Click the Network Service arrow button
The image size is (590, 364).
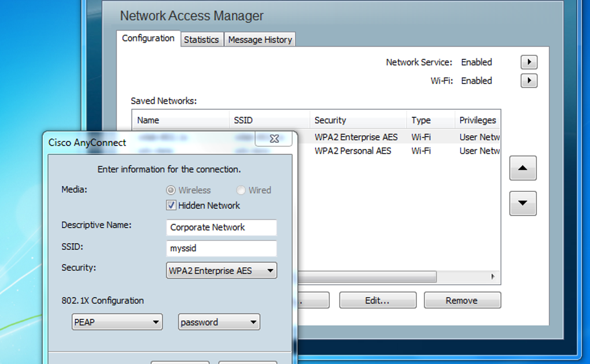tap(529, 62)
